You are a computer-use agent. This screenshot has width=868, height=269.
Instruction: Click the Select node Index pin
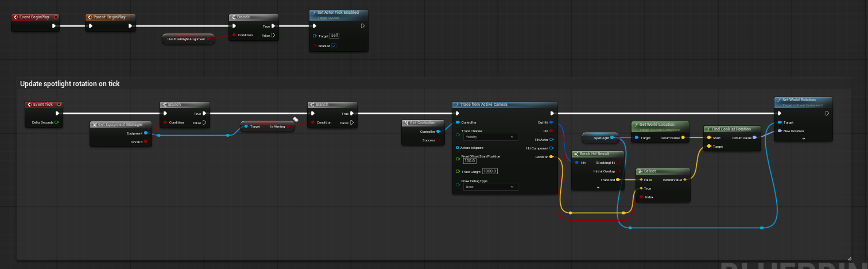point(641,197)
